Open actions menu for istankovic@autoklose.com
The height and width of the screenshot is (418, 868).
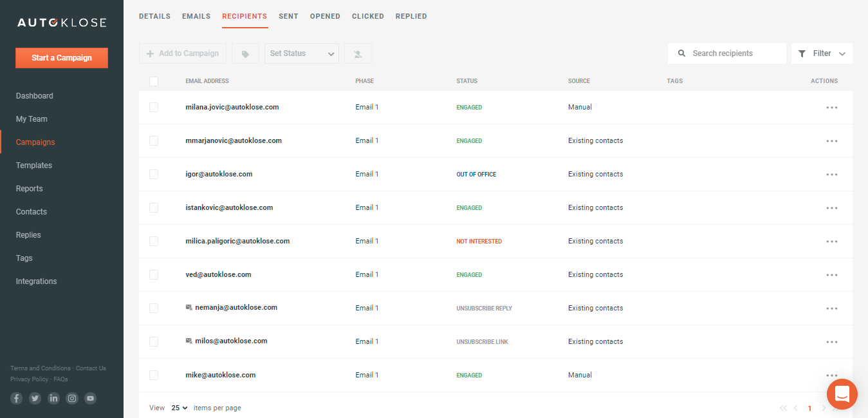point(832,208)
